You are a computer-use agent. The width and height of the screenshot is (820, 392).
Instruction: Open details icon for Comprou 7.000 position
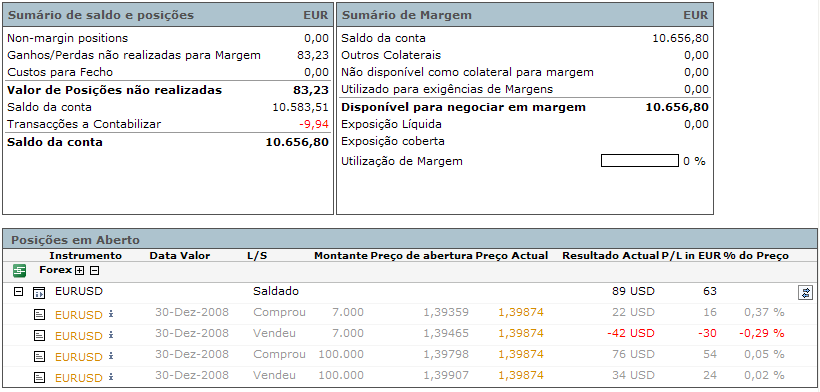(x=40, y=314)
